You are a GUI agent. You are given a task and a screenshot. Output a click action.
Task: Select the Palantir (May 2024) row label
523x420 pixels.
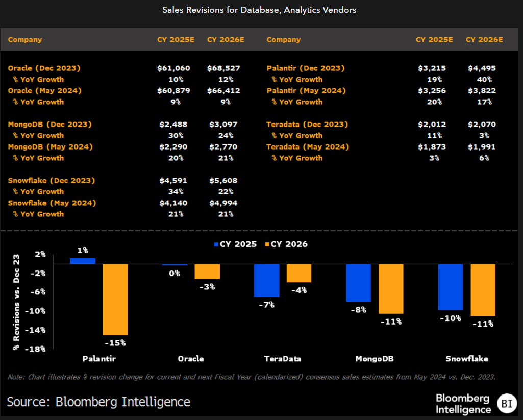coord(306,90)
